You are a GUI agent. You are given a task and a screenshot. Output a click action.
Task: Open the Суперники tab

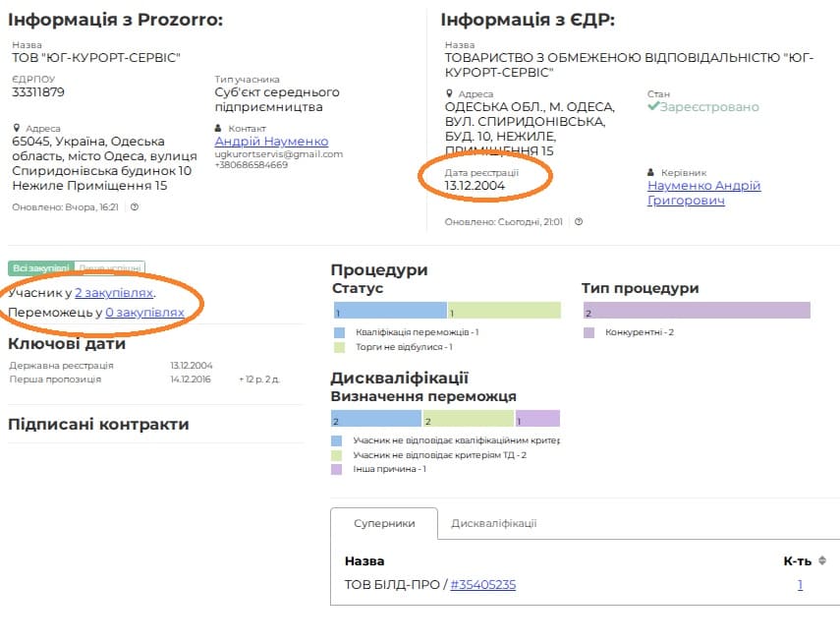383,524
